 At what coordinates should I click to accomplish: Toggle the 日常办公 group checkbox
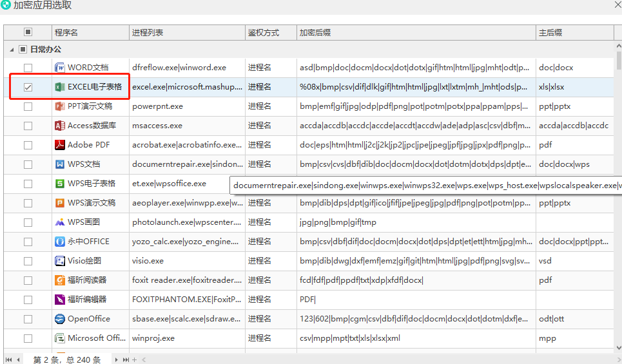[x=23, y=49]
